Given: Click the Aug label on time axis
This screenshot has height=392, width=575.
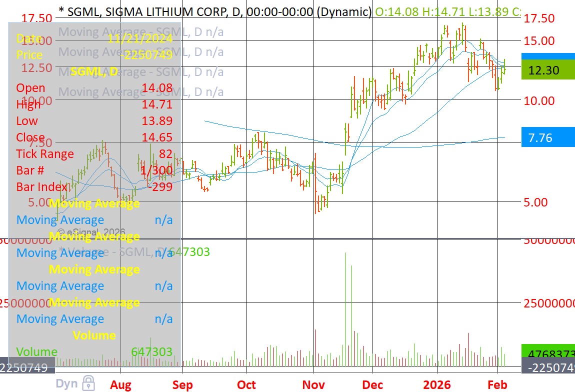Looking at the screenshot, I should tap(120, 384).
